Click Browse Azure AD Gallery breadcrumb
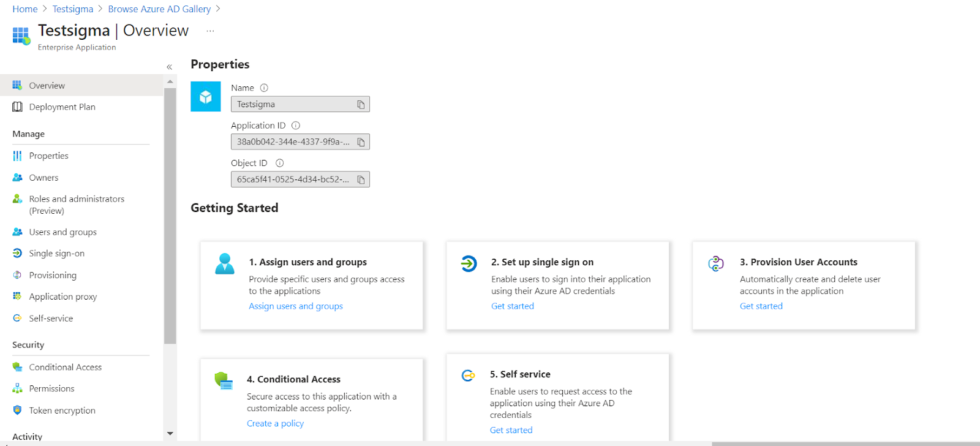Viewport: 980px width, 446px height. pyautogui.click(x=159, y=9)
